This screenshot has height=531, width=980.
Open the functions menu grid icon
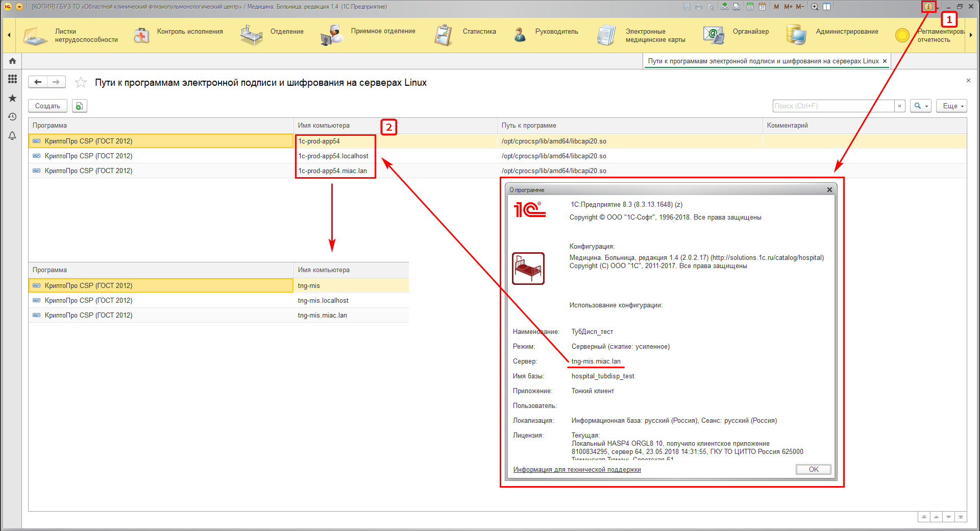click(12, 79)
